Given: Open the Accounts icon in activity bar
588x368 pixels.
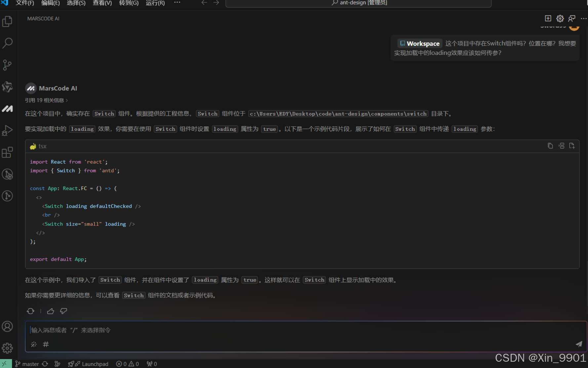Looking at the screenshot, I should click(7, 326).
